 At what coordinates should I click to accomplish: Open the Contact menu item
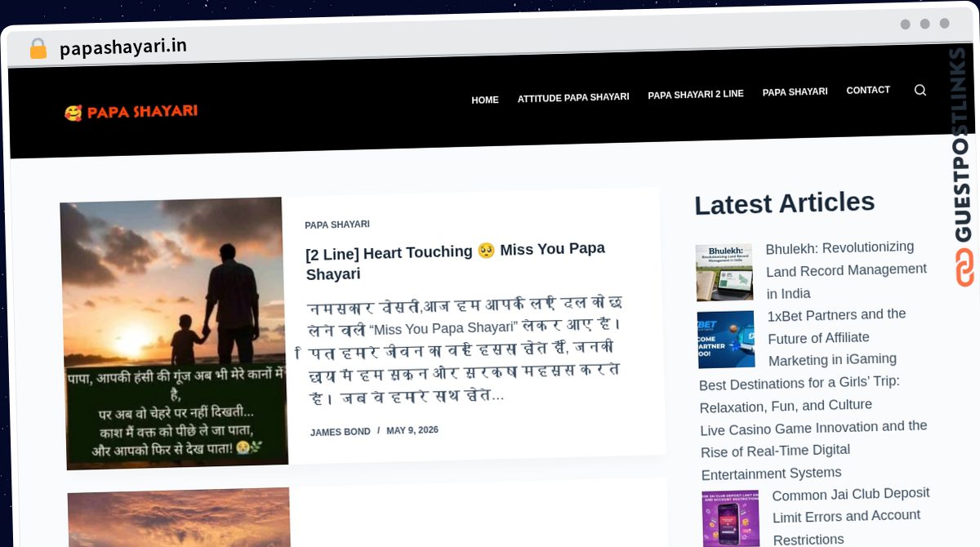(x=868, y=90)
